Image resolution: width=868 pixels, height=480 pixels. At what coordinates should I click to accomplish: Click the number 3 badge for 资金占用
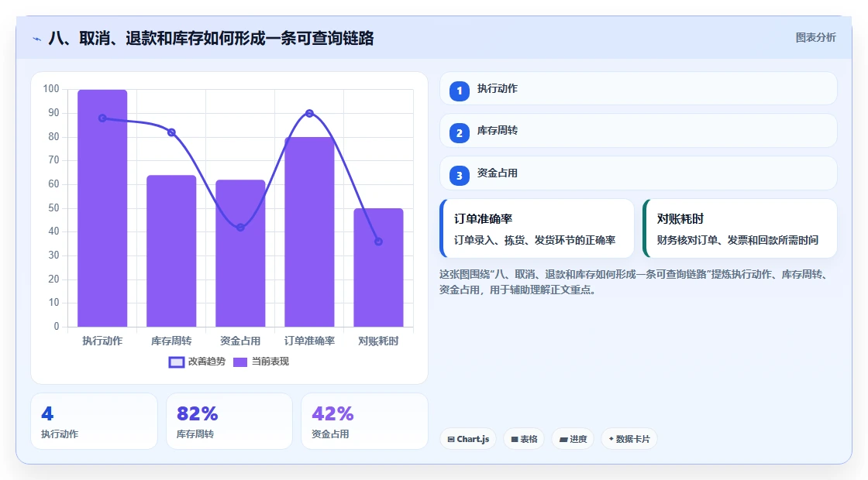tap(459, 175)
